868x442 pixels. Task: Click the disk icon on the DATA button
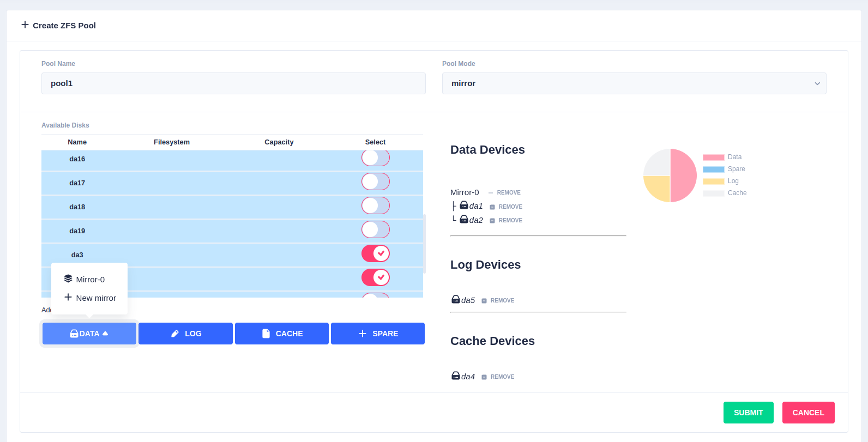(x=74, y=334)
